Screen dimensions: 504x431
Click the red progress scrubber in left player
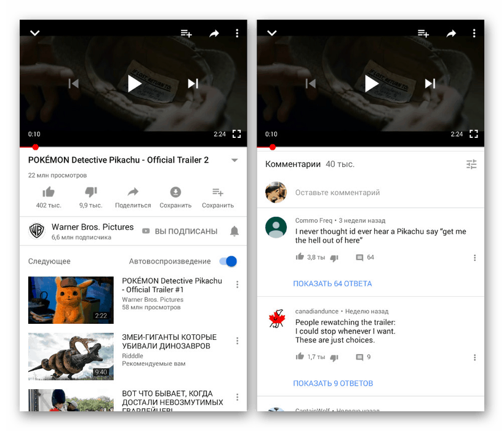pos(35,147)
